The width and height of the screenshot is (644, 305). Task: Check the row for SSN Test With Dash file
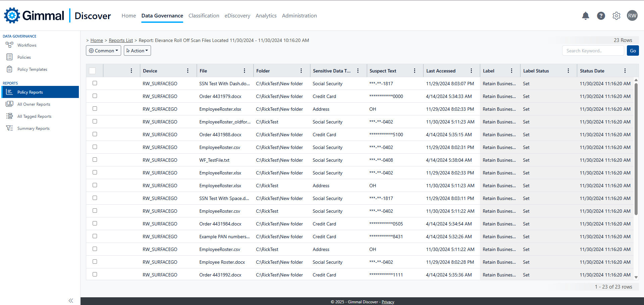coord(95,83)
